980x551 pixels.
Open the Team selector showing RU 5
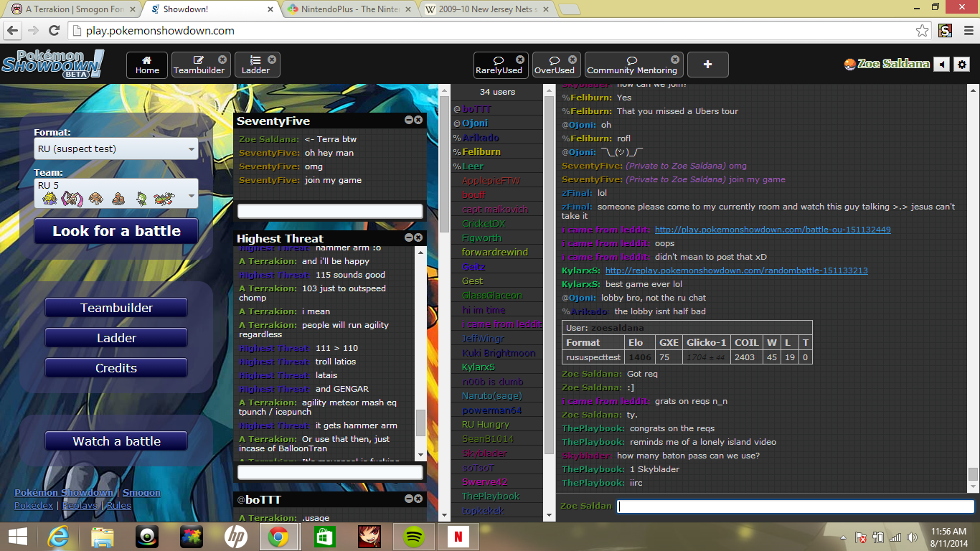pos(116,192)
